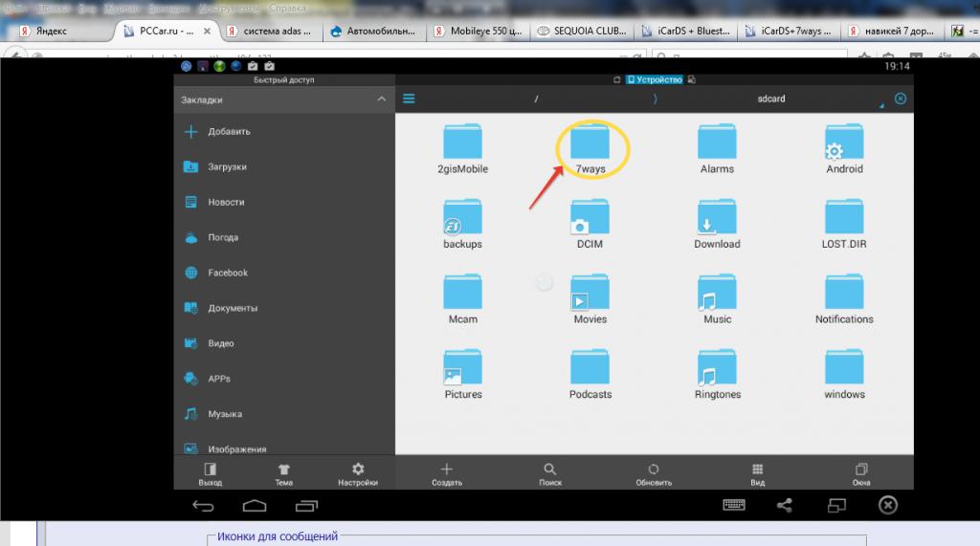The height and width of the screenshot is (546, 980).
Task: Tap the Android back navigation arrow
Action: tap(203, 505)
